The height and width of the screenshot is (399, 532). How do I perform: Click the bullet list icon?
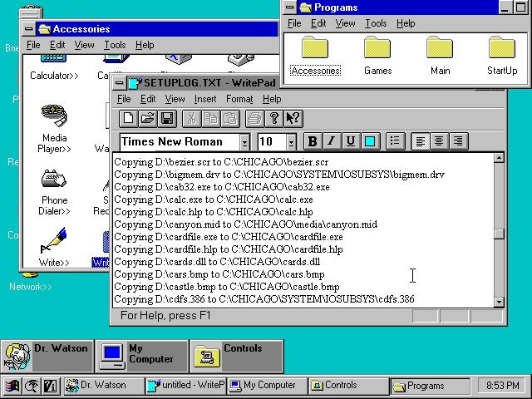[x=396, y=141]
